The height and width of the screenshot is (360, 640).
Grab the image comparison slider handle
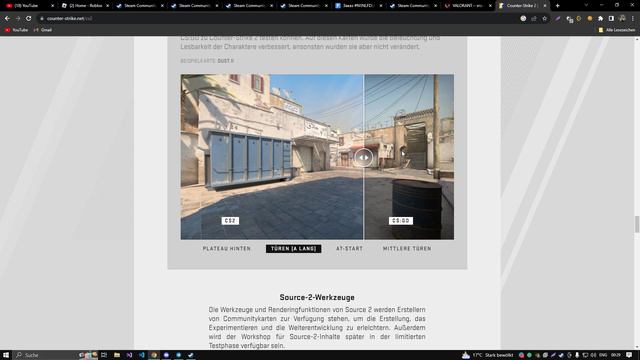point(363,158)
